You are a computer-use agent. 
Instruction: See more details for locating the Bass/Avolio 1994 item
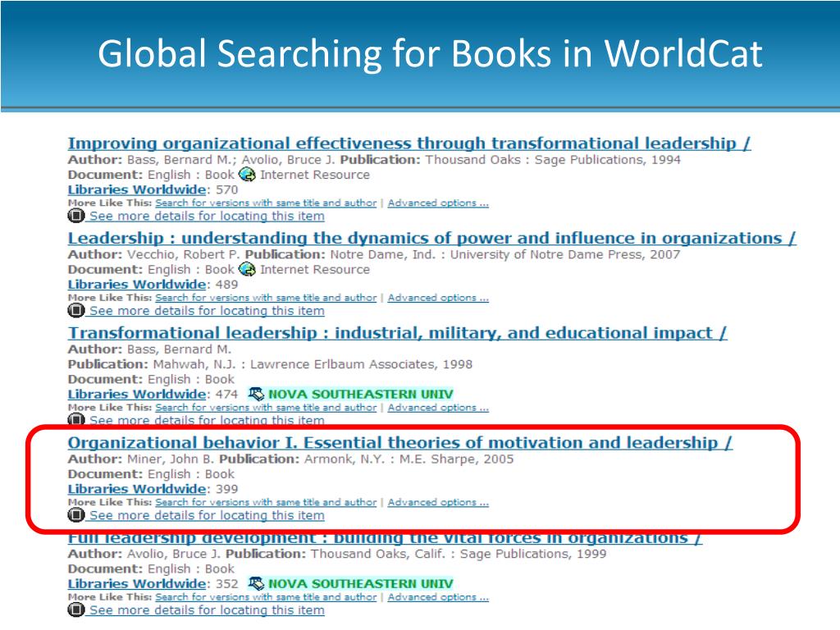click(x=207, y=217)
